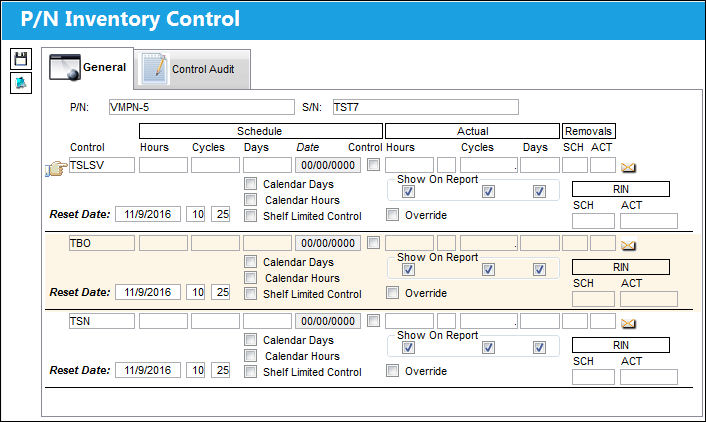Toggle Calendar Hours for TSLSV
The image size is (706, 422).
250,200
